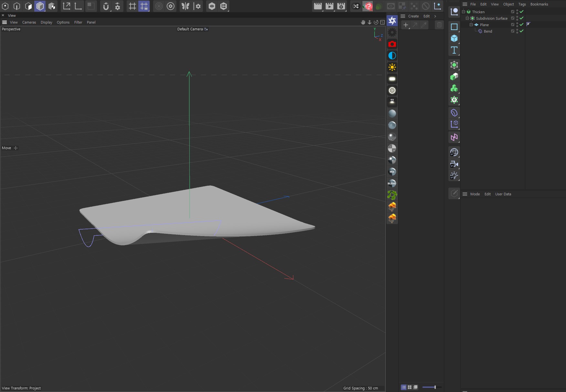566x392 pixels.
Task: Open Redshift logo icon in vertical strip
Action: 392,21
